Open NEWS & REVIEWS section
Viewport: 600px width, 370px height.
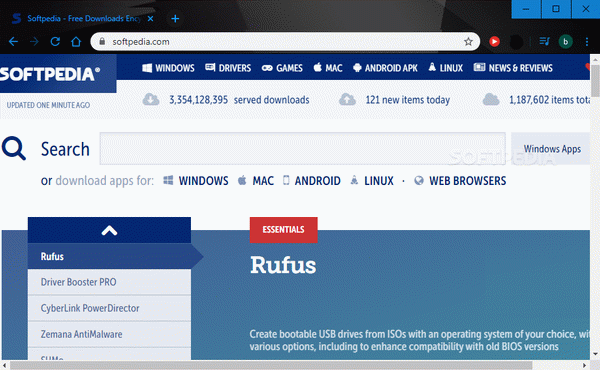tap(513, 68)
